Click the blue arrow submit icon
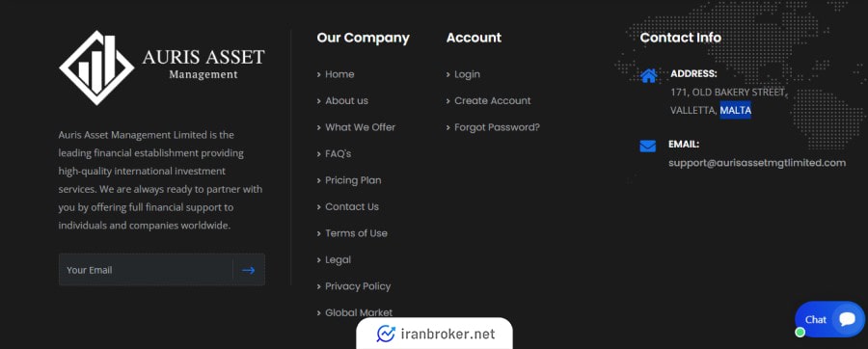Screen dimensions: 868x349 (249, 270)
